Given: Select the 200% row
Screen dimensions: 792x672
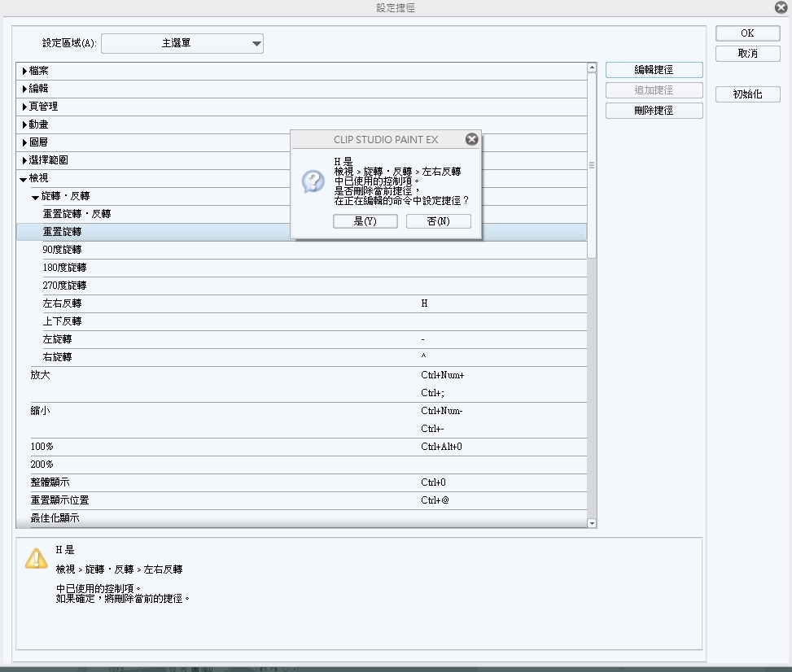Looking at the screenshot, I should [301, 465].
